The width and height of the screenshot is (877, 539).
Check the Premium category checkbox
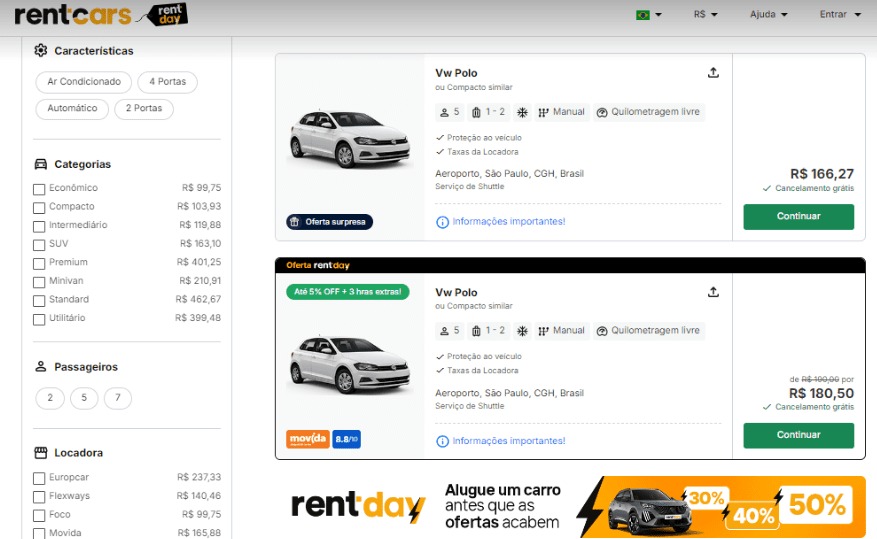tap(39, 263)
